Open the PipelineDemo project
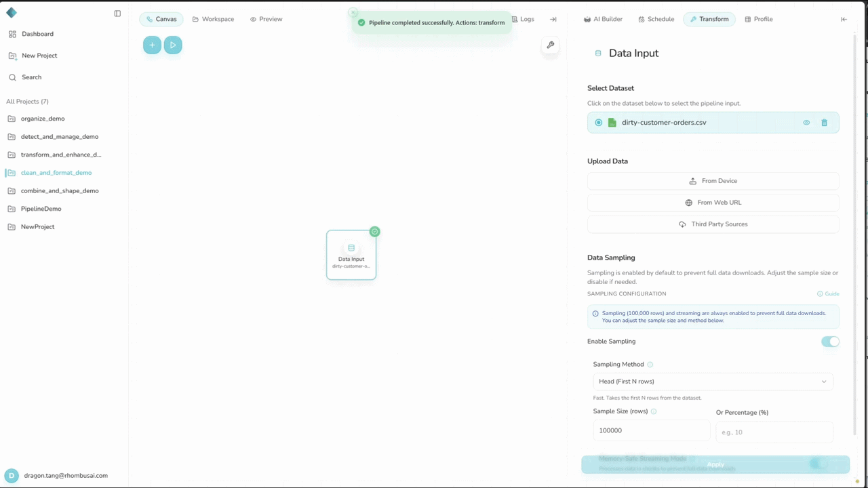 (41, 209)
